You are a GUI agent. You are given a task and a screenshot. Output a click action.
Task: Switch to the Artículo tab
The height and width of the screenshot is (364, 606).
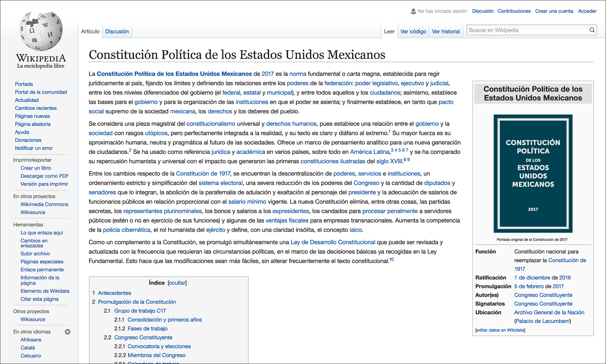pyautogui.click(x=90, y=31)
